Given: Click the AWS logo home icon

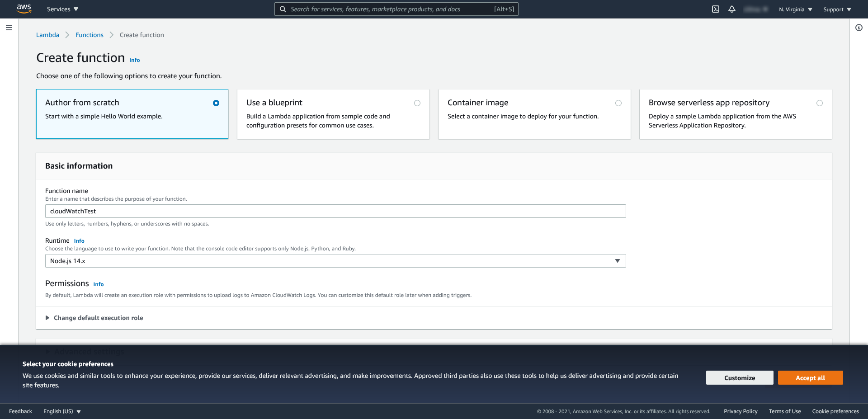Looking at the screenshot, I should (24, 9).
